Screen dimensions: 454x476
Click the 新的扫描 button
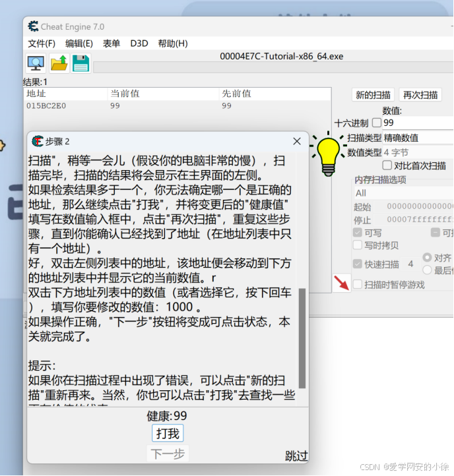click(373, 95)
